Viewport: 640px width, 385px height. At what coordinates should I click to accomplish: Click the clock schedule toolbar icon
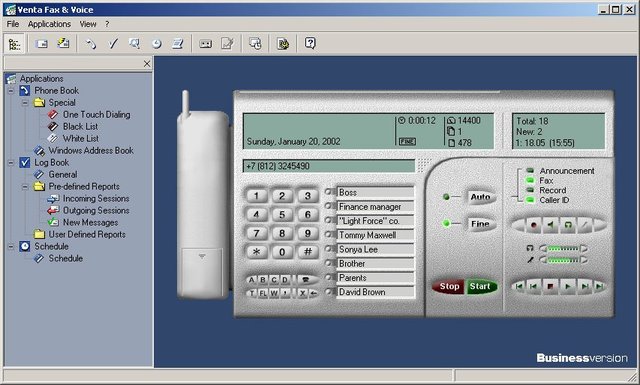pyautogui.click(x=156, y=44)
